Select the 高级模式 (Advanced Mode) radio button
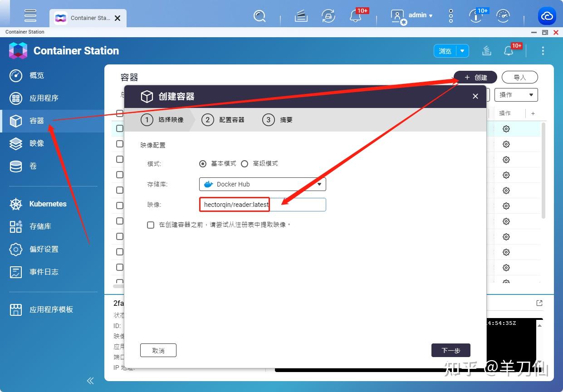The height and width of the screenshot is (392, 563). (x=245, y=164)
